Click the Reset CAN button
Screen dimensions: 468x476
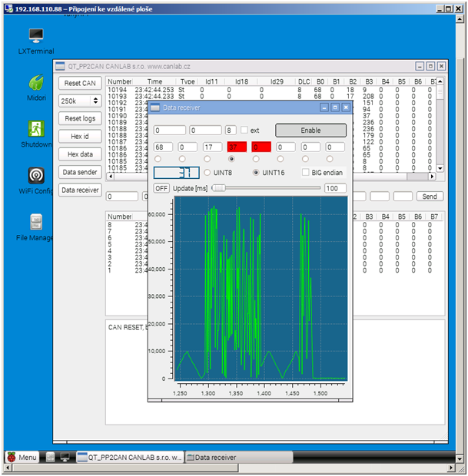click(80, 83)
